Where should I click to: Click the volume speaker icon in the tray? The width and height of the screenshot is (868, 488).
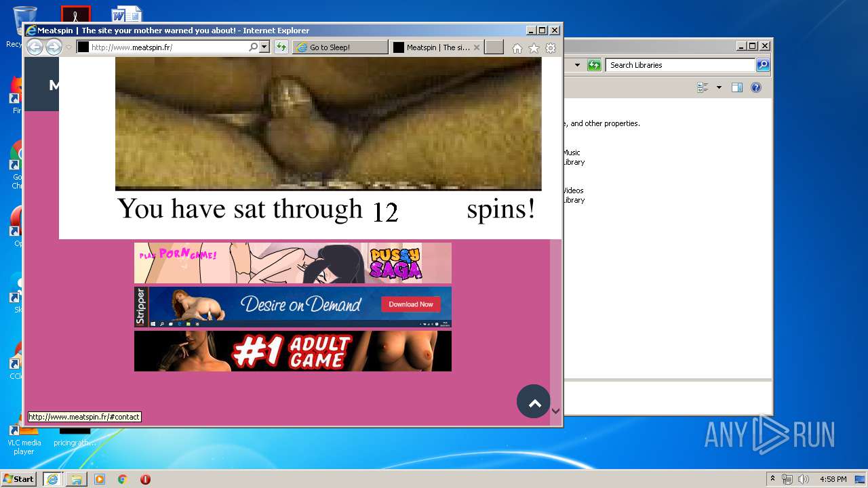click(x=803, y=479)
